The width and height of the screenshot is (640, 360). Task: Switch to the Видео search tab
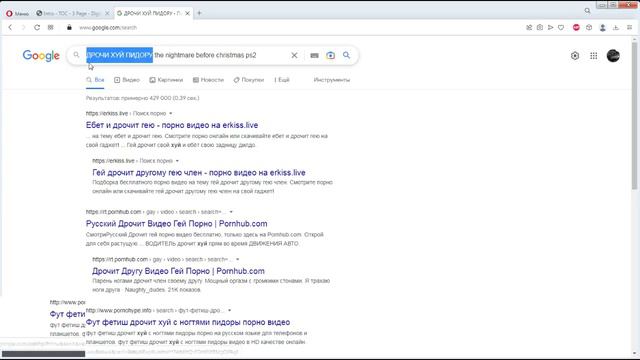click(x=127, y=80)
